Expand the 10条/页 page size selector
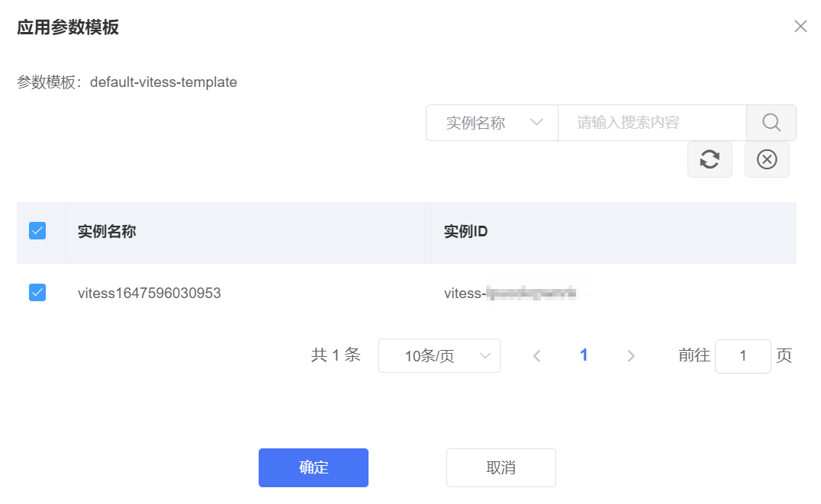 point(439,356)
